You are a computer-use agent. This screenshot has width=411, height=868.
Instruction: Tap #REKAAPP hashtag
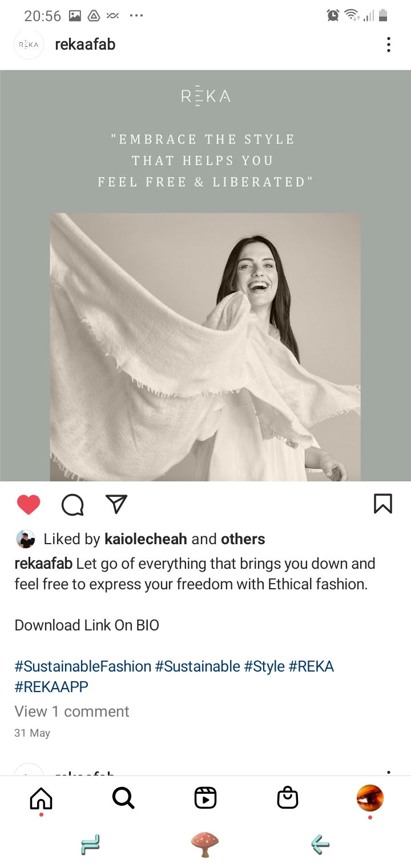(x=51, y=686)
